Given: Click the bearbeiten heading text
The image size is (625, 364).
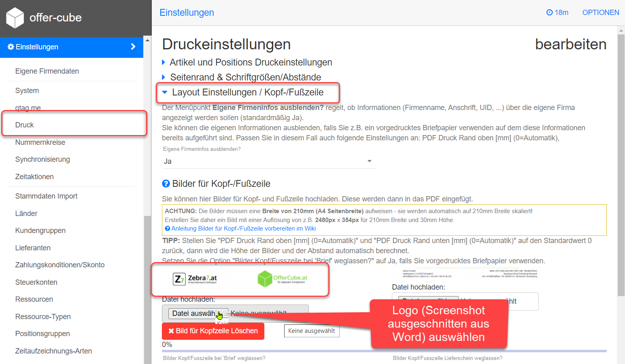Looking at the screenshot, I should 571,44.
